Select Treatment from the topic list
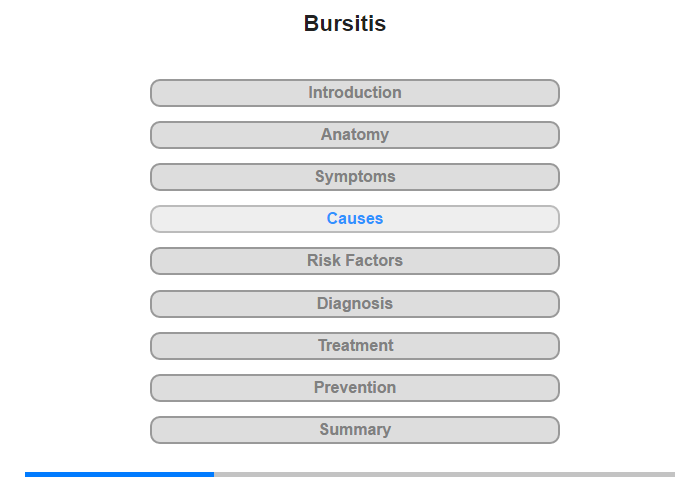This screenshot has width=700, height=480. click(355, 346)
